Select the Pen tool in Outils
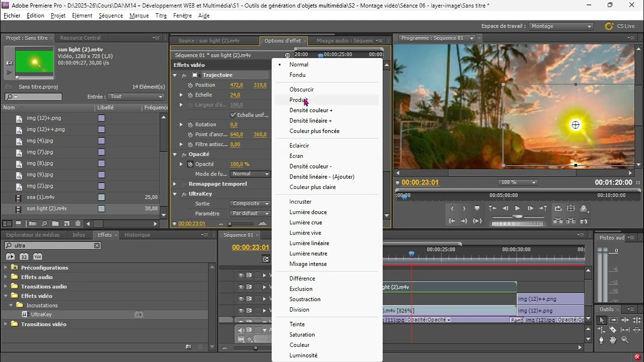The image size is (644, 362). tap(602, 340)
